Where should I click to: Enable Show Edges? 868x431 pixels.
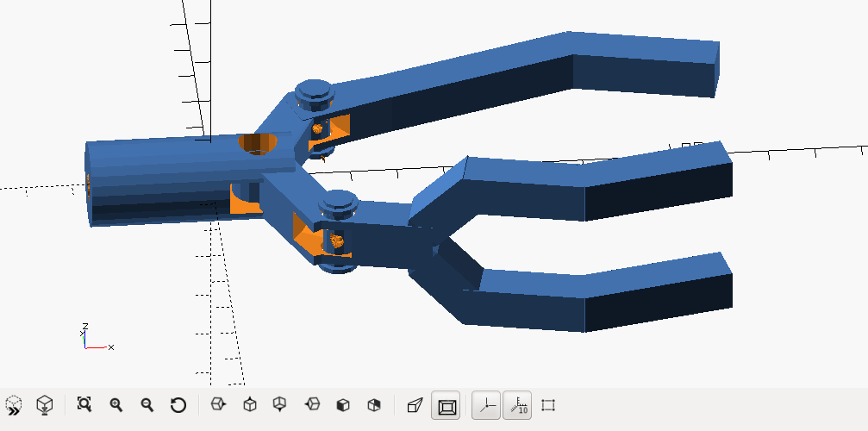click(x=548, y=404)
